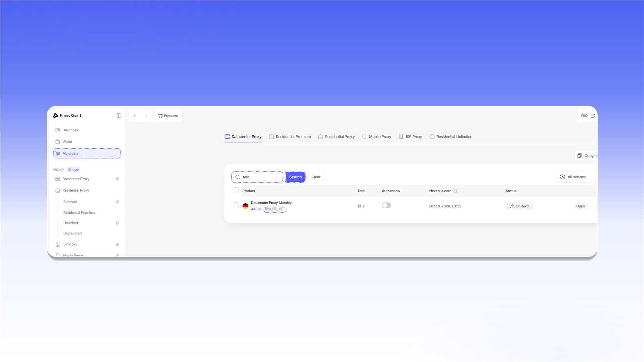Open Datacenter Proxy in the sidebar

76,179
